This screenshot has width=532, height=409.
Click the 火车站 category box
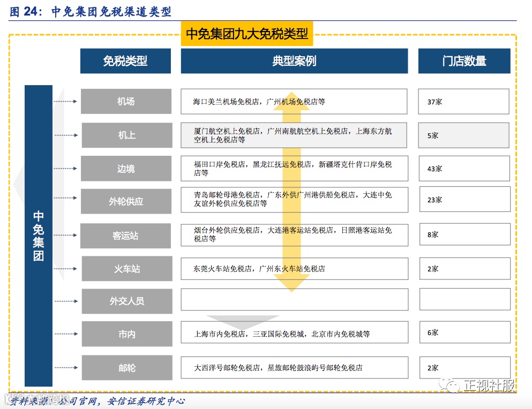(x=126, y=269)
